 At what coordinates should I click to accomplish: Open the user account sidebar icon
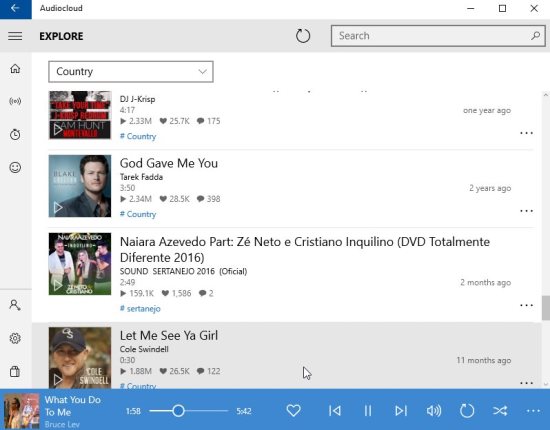[15, 305]
